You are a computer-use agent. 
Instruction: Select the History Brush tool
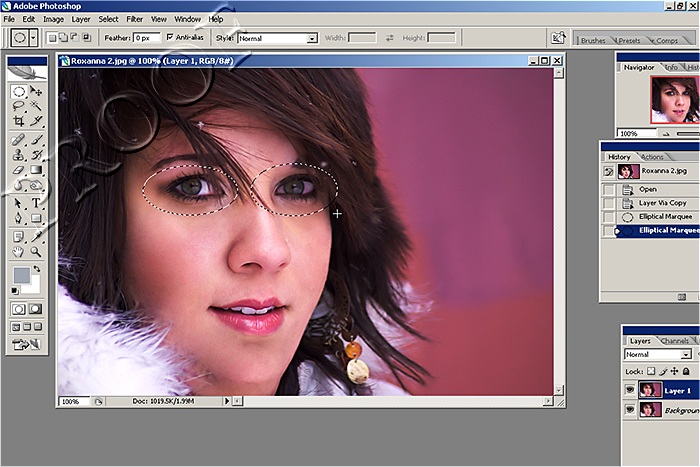click(36, 155)
